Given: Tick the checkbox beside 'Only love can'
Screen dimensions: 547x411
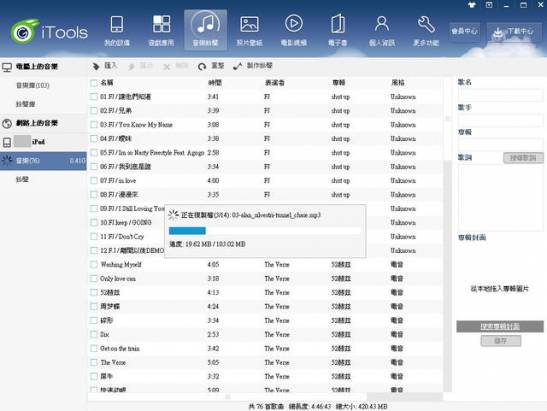Looking at the screenshot, I should pos(93,278).
